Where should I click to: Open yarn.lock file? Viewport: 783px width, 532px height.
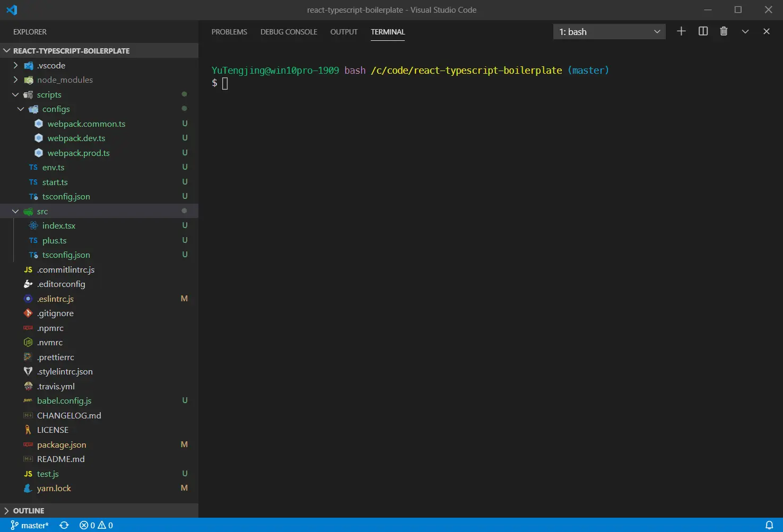pos(99,488)
